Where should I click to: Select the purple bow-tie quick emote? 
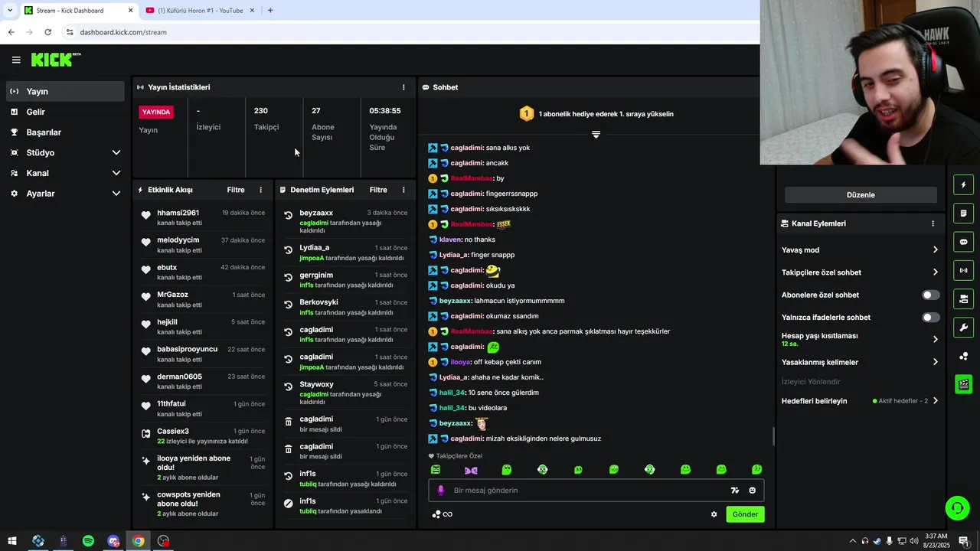pos(471,470)
